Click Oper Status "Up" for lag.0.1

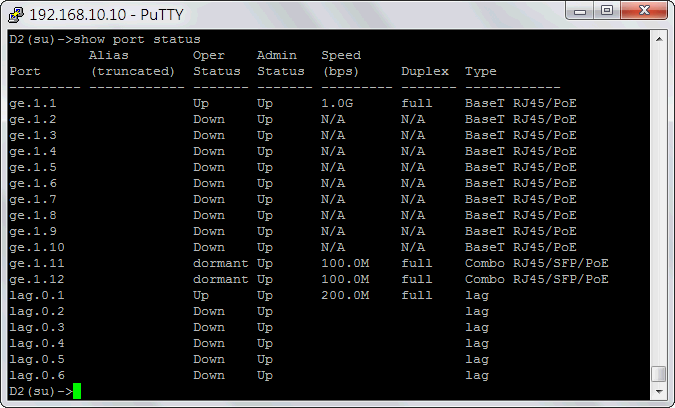[x=201, y=296]
